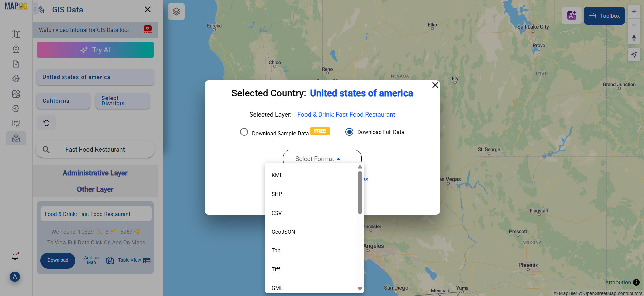Open the Select Districts picker
644x296 pixels.
point(122,101)
